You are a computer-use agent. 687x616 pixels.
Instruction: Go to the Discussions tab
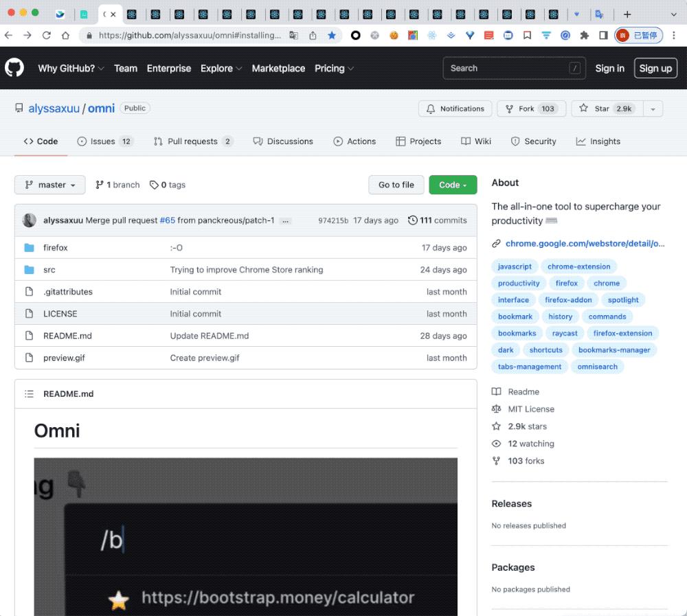pyautogui.click(x=283, y=141)
